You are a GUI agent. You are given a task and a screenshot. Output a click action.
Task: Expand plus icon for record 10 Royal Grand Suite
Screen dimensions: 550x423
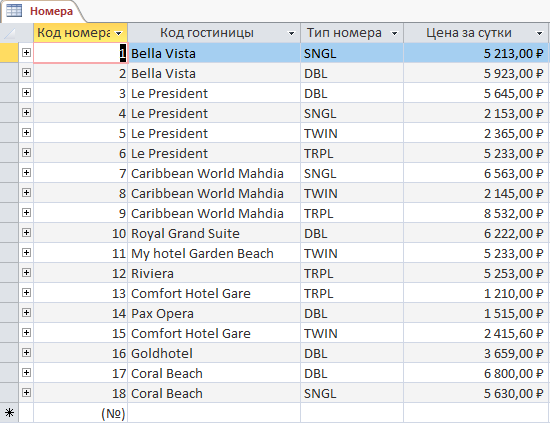point(26,233)
